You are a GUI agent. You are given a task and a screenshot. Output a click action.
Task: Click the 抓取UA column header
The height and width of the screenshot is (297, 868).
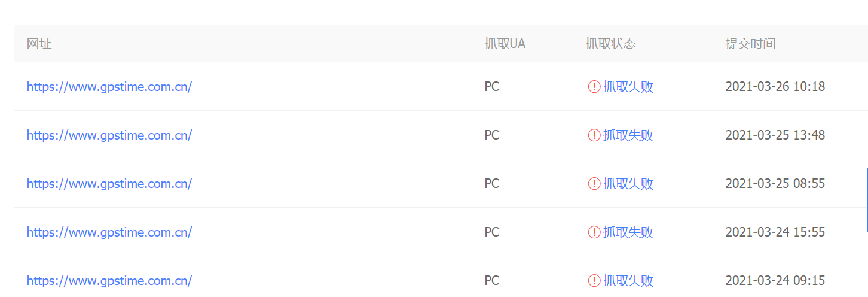505,44
